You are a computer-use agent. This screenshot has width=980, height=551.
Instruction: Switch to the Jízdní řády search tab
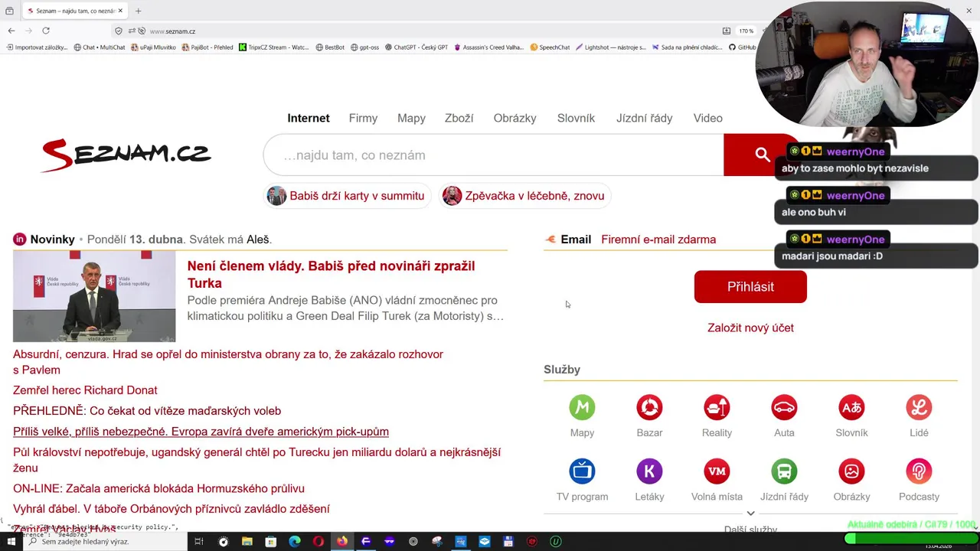pyautogui.click(x=644, y=118)
